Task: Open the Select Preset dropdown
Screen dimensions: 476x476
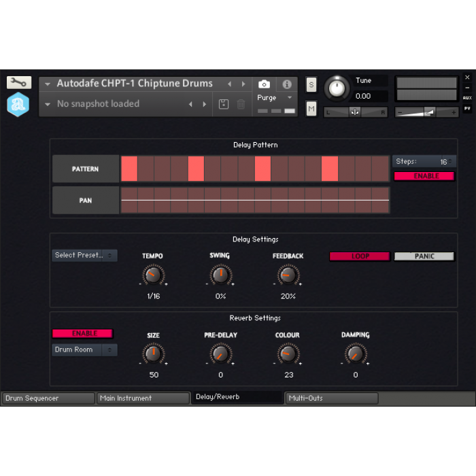Action: pos(84,255)
